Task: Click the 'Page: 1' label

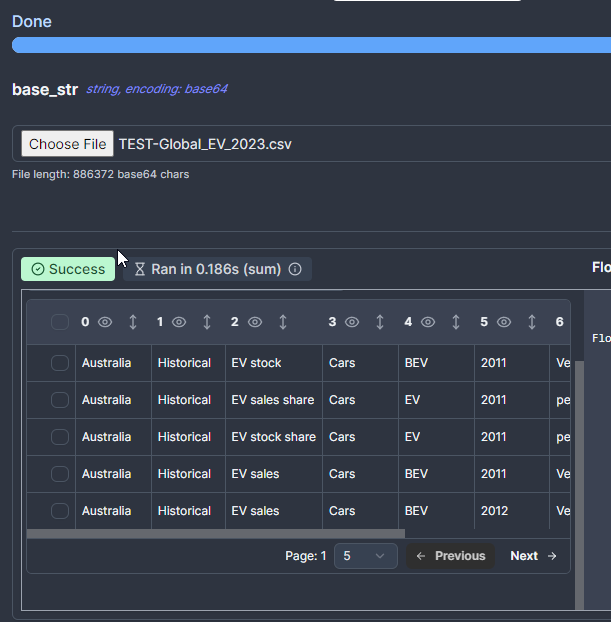Action: click(x=306, y=556)
